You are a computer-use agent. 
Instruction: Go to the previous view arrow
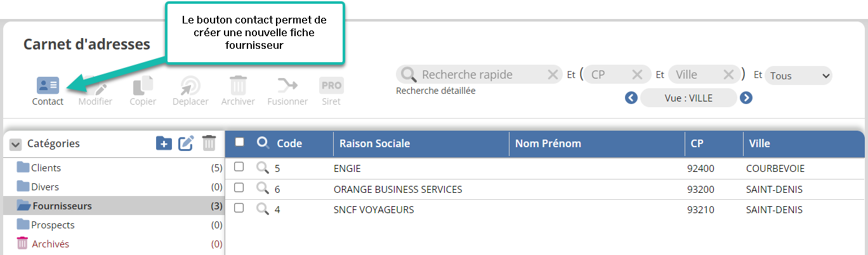click(x=631, y=98)
